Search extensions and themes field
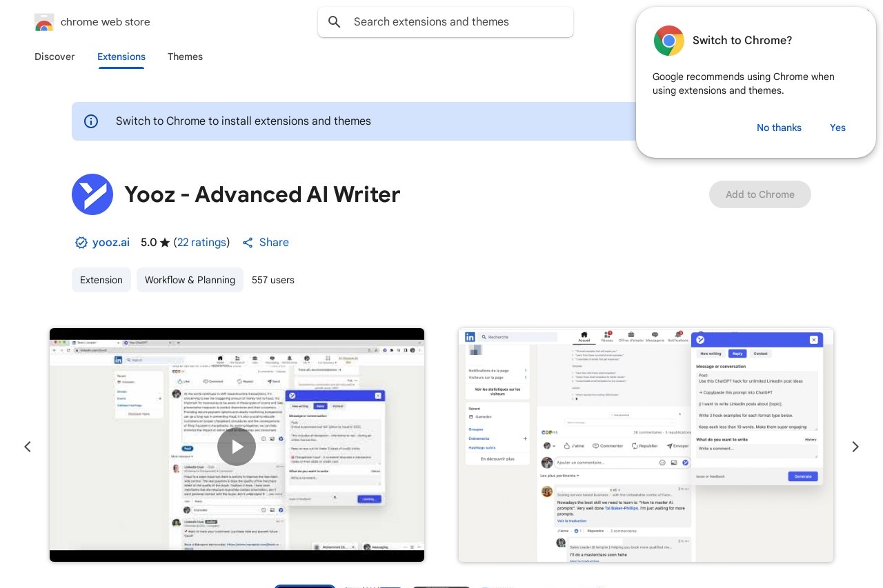883x588 pixels. [446, 22]
